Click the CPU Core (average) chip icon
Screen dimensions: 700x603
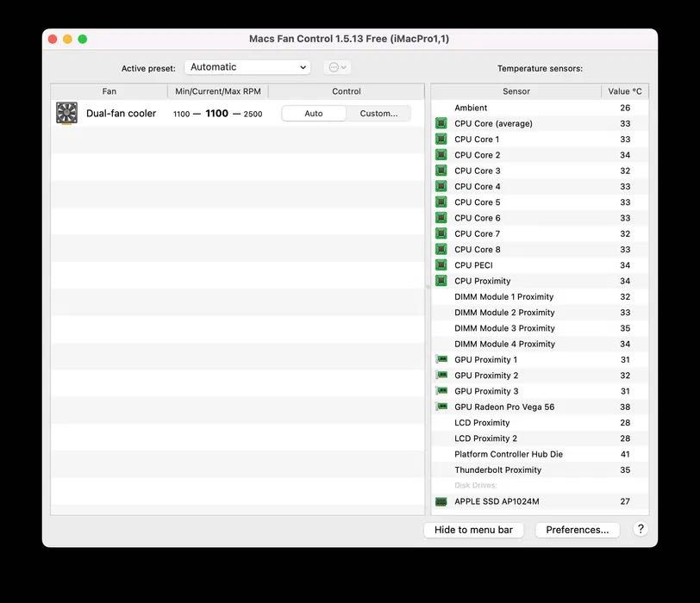click(441, 123)
